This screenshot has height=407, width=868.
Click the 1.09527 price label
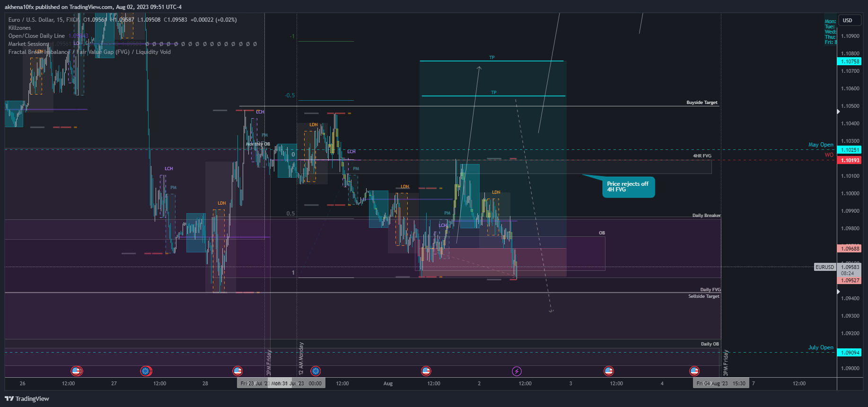pos(850,280)
